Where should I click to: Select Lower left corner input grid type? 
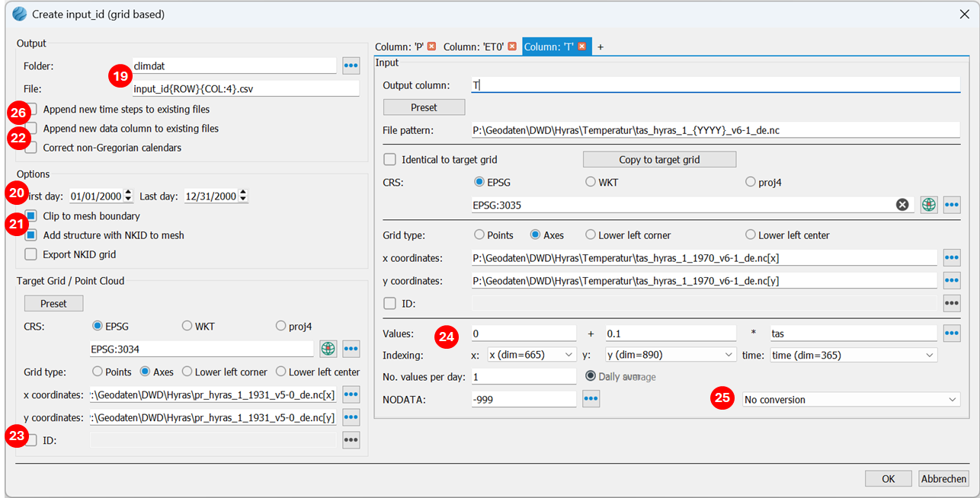tap(591, 235)
